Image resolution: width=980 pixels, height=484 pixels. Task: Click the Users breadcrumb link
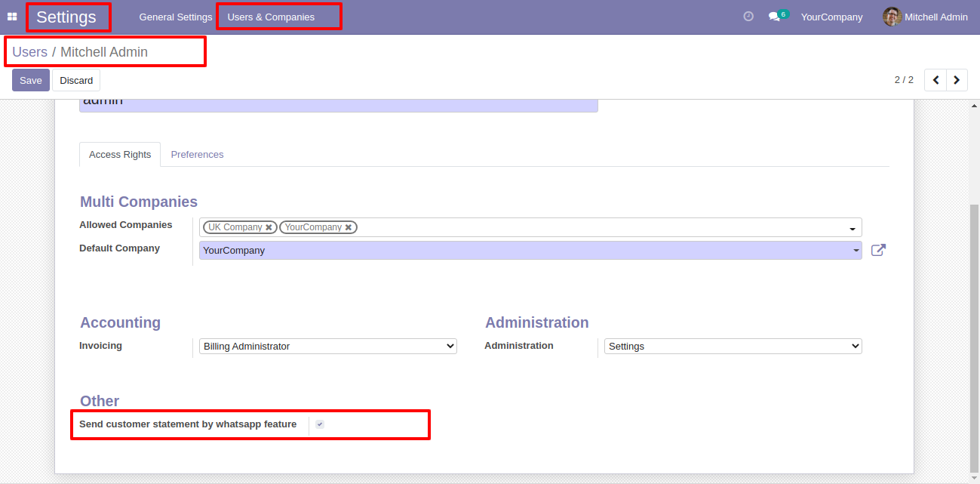[29, 52]
